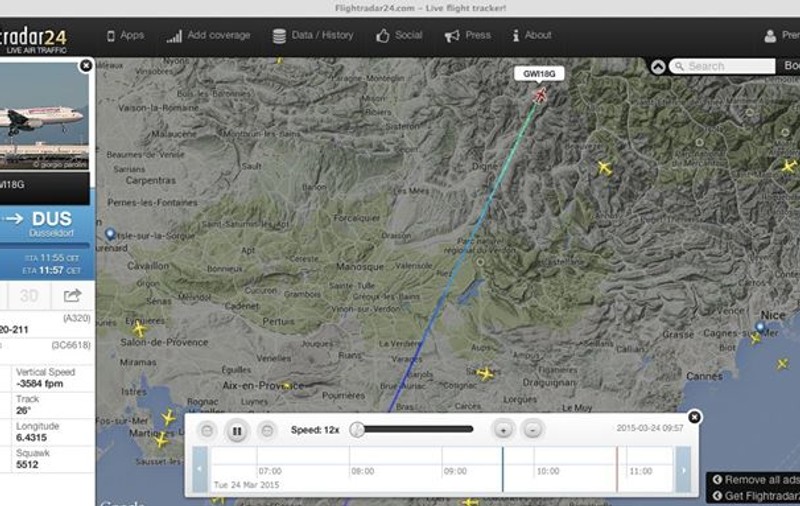This screenshot has width=800, height=506.
Task: Click Tue 24 Mar 2015 date
Action: pos(246,485)
